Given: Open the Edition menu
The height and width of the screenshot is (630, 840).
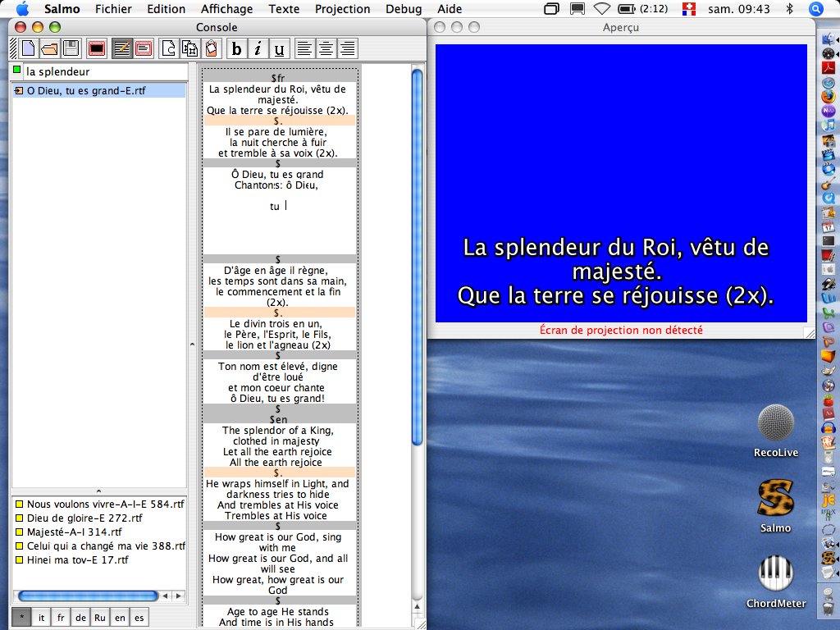Looking at the screenshot, I should click(166, 9).
